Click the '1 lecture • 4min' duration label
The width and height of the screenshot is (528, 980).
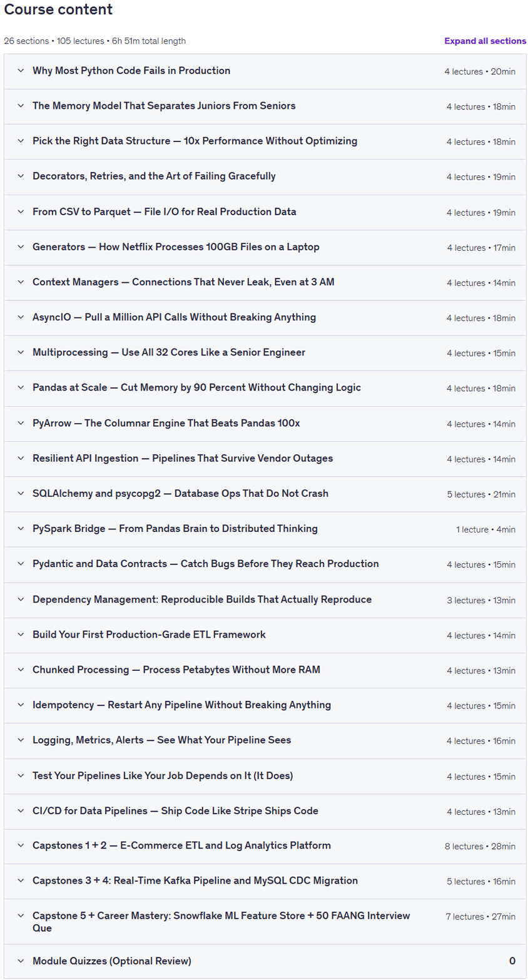485,529
